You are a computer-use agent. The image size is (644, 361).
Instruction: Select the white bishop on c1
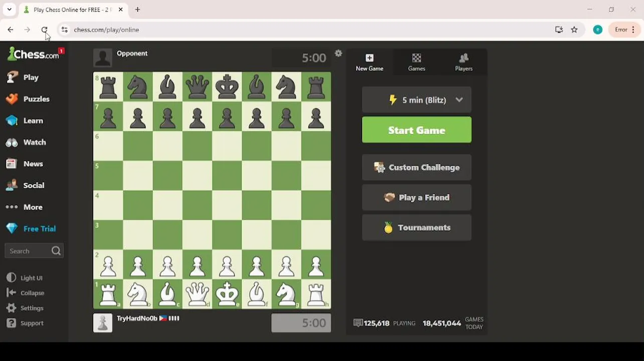168,294
